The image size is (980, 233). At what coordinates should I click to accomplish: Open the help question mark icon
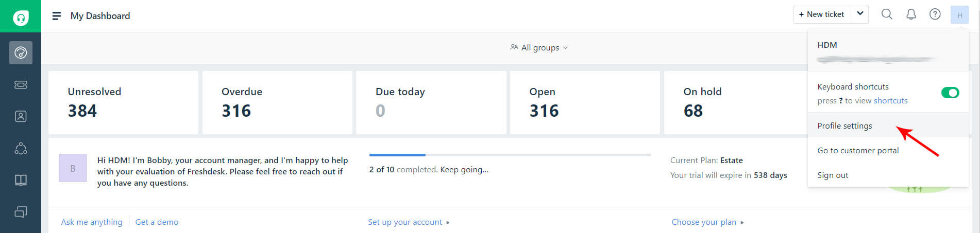coord(935,14)
